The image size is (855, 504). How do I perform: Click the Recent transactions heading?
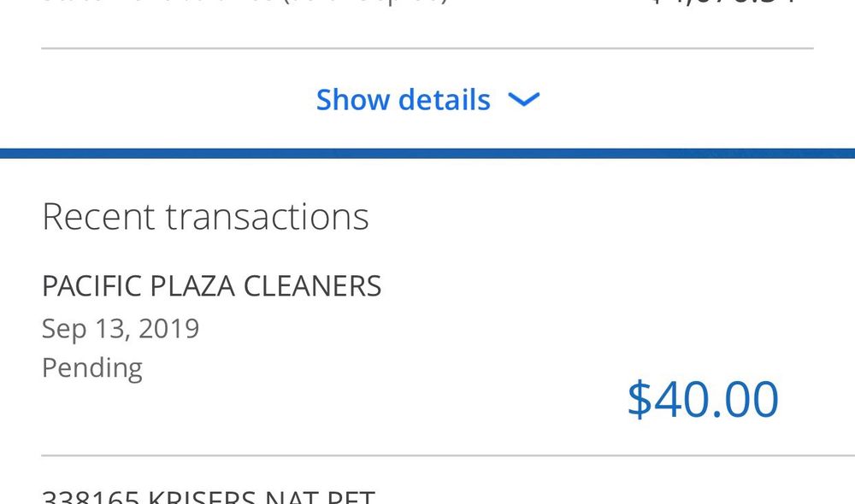[206, 216]
